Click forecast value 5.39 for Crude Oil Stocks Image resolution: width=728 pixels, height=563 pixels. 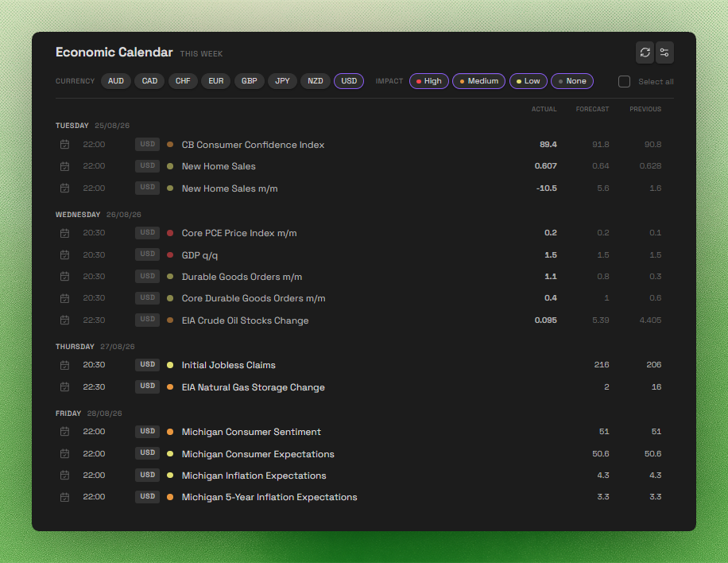point(601,320)
